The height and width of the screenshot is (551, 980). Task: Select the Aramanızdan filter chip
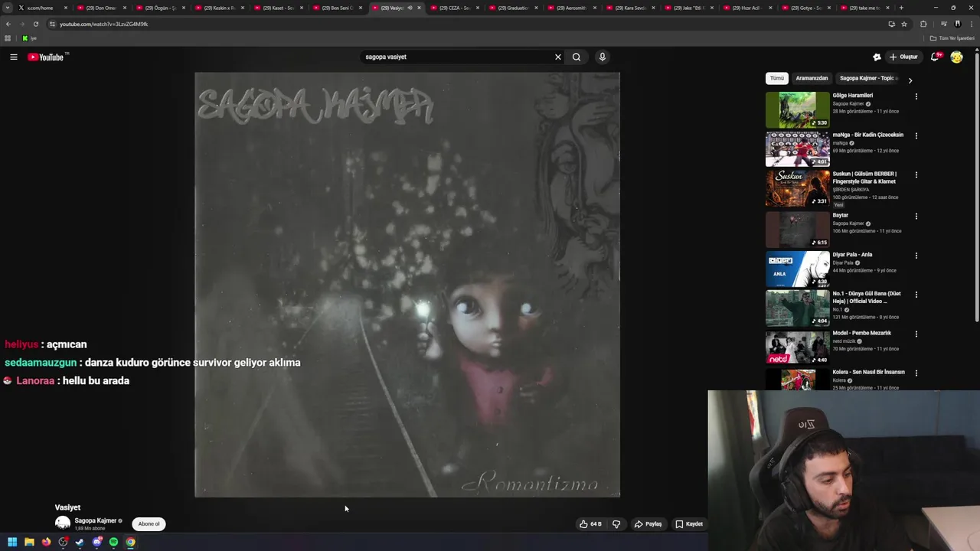(x=812, y=78)
